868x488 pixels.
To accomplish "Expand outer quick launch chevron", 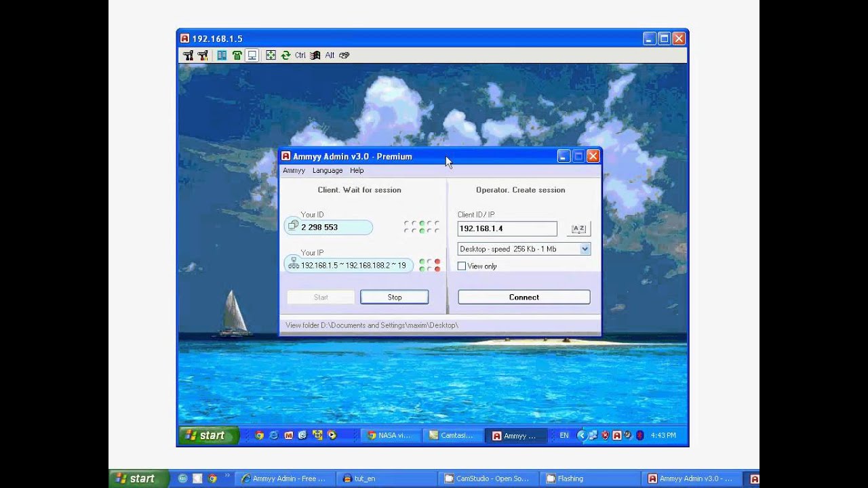I will coord(227,476).
